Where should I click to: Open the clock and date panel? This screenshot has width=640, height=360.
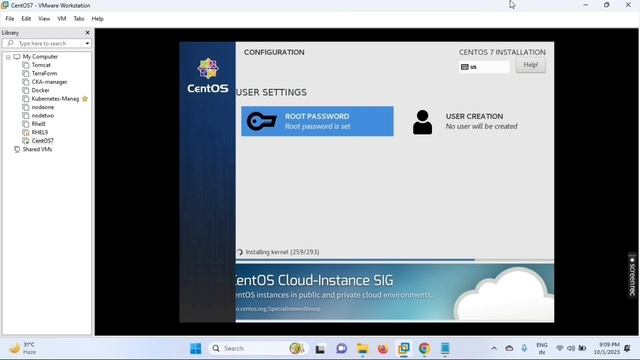click(x=607, y=349)
